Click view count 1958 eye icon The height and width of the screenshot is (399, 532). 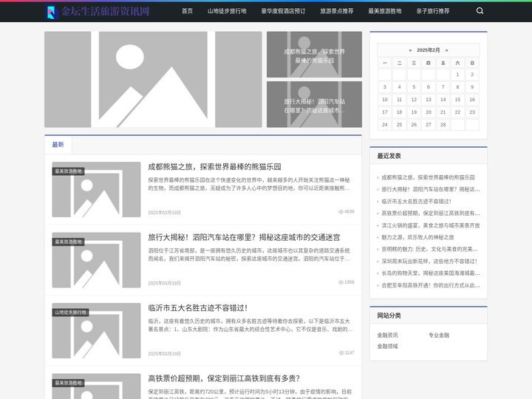[341, 282]
